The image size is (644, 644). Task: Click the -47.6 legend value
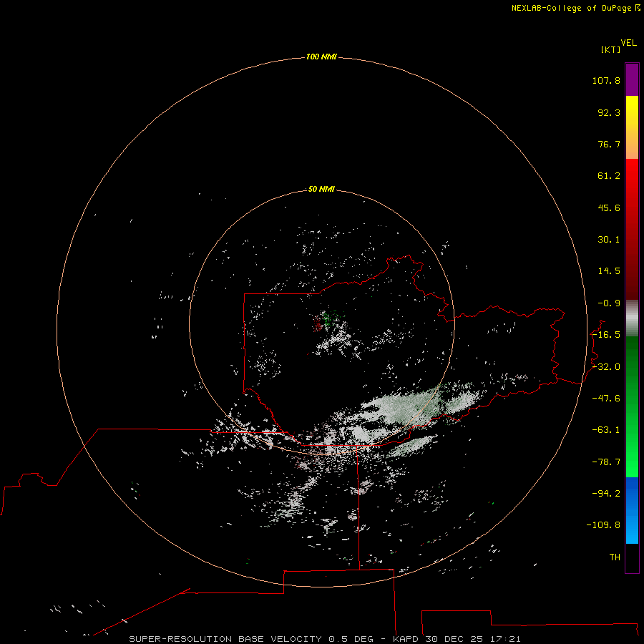pos(606,399)
